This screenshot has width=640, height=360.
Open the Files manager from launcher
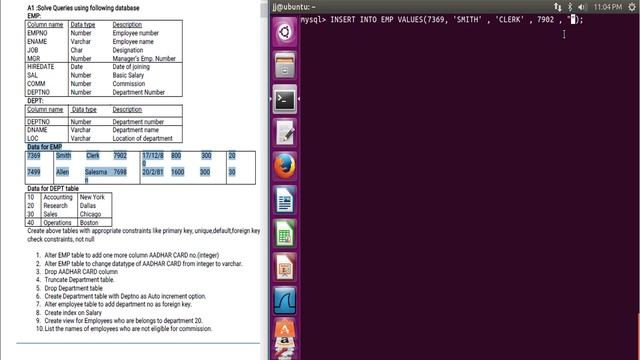284,65
